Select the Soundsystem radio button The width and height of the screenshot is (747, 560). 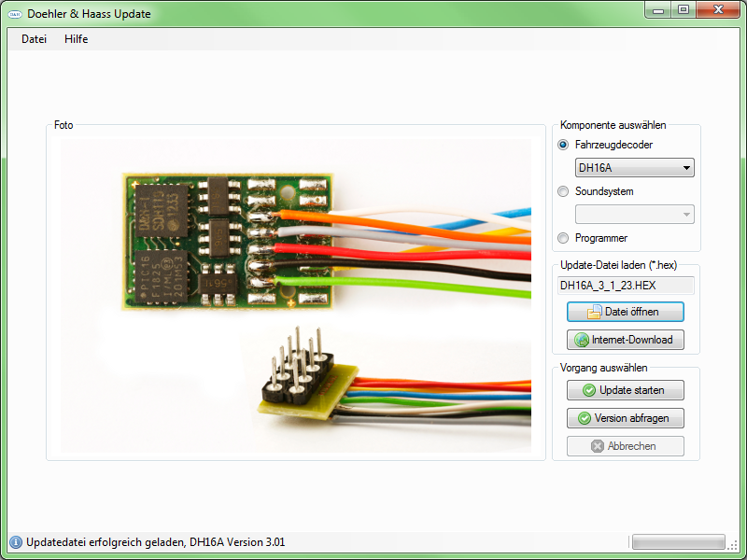point(563,191)
